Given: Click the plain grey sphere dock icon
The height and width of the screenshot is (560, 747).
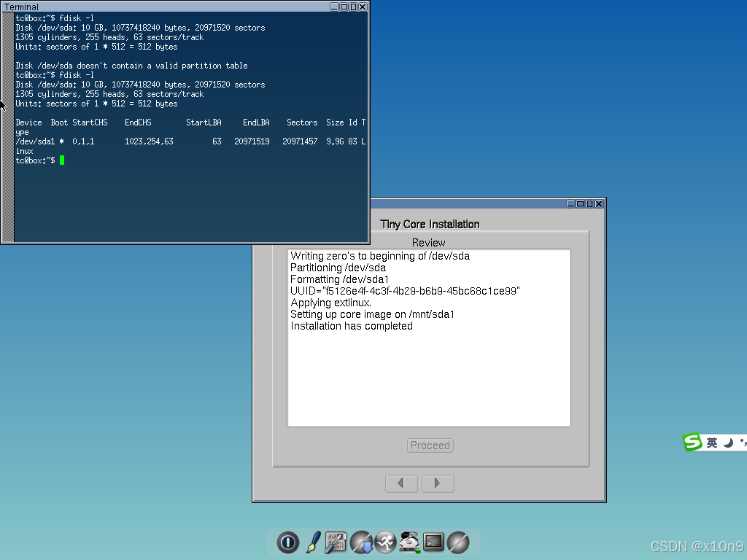Looking at the screenshot, I should click(458, 542).
